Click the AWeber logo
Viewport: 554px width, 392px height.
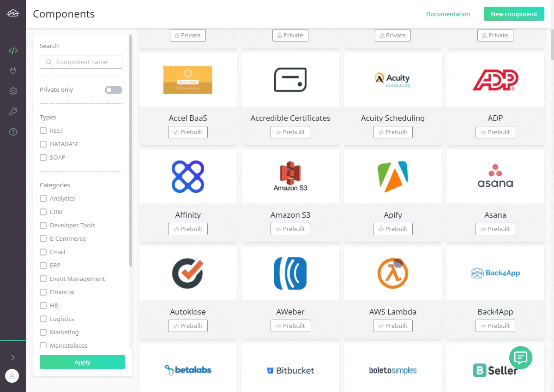tap(290, 273)
